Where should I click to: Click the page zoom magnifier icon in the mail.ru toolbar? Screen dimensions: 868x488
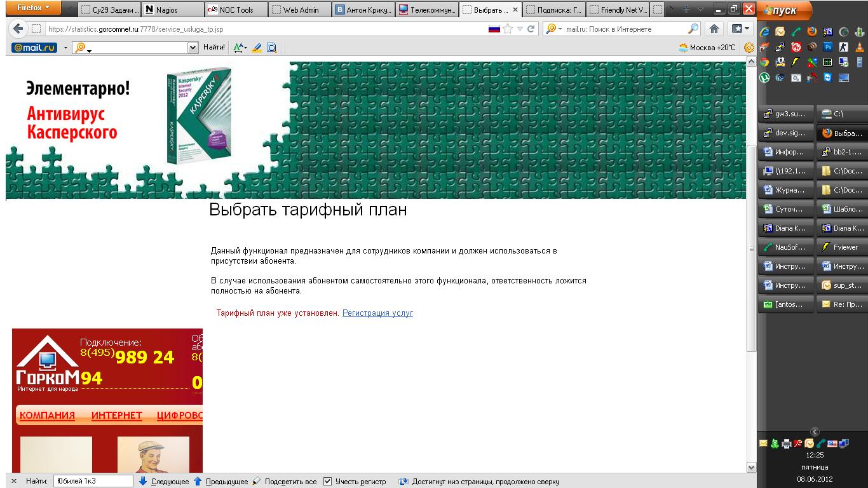click(x=272, y=47)
